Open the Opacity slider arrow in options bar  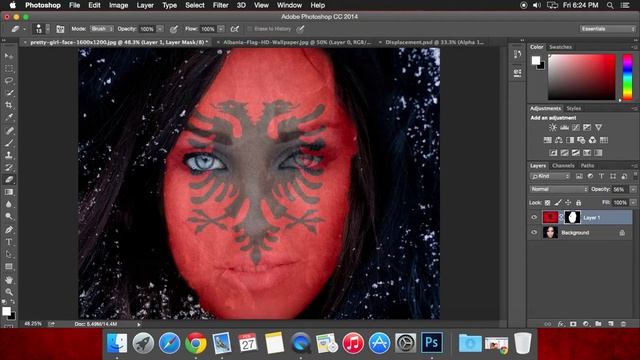point(160,29)
